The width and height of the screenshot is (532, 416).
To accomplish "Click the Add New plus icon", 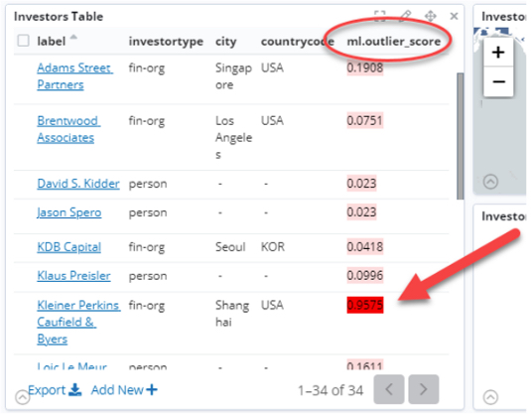I will (152, 390).
